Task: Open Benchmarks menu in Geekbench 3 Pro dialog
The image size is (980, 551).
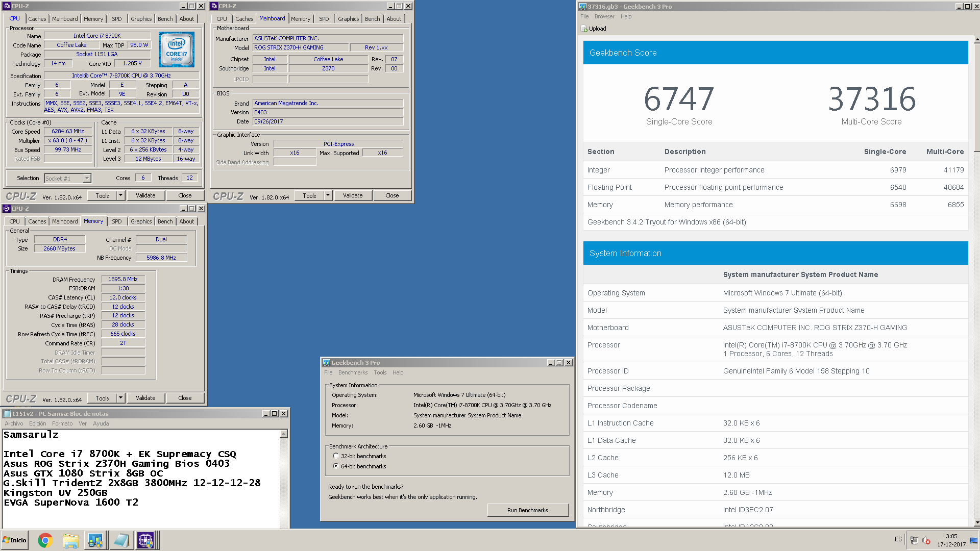Action: pyautogui.click(x=353, y=372)
